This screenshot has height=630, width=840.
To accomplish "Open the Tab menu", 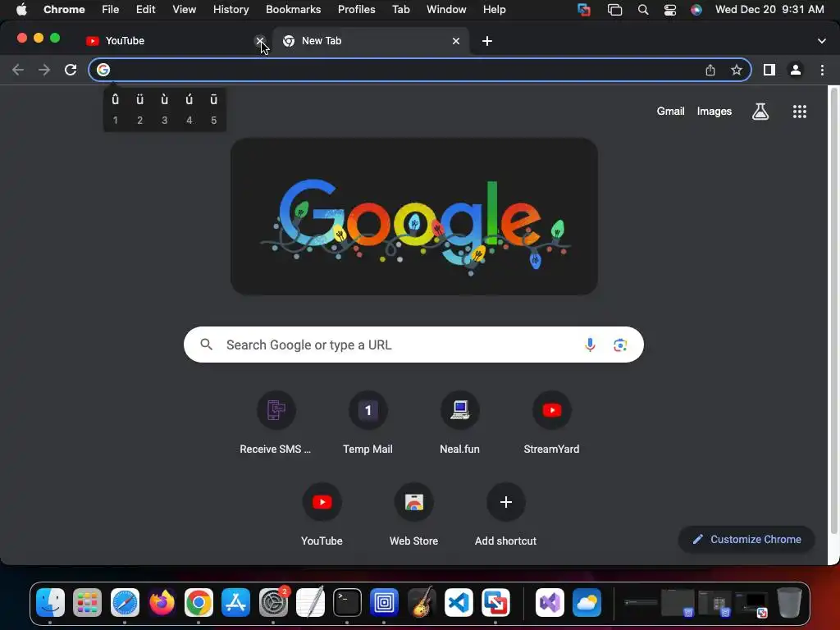I will coord(400,10).
